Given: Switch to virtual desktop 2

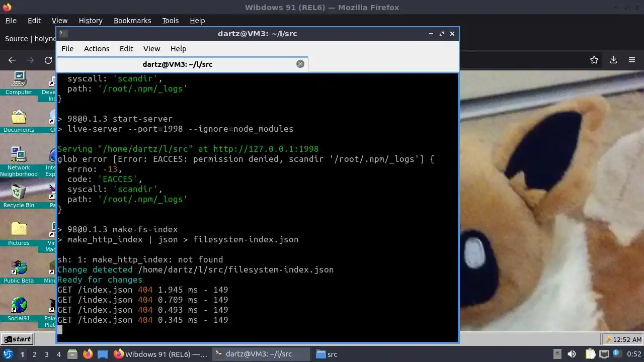Looking at the screenshot, I should [x=34, y=354].
